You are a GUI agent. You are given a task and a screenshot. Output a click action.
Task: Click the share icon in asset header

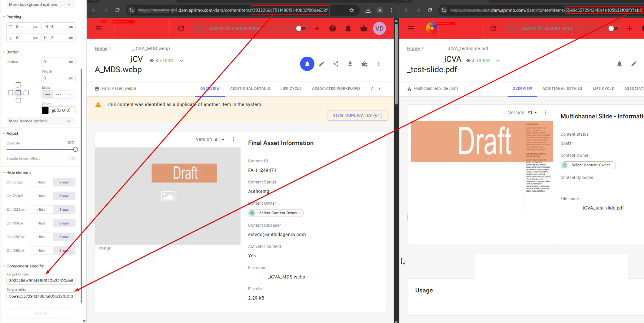pyautogui.click(x=336, y=64)
